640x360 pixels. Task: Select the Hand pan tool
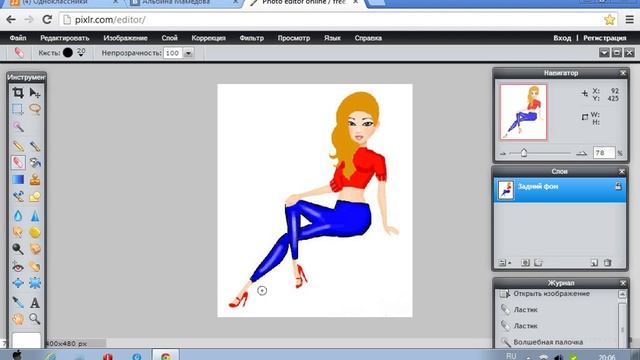[18, 318]
